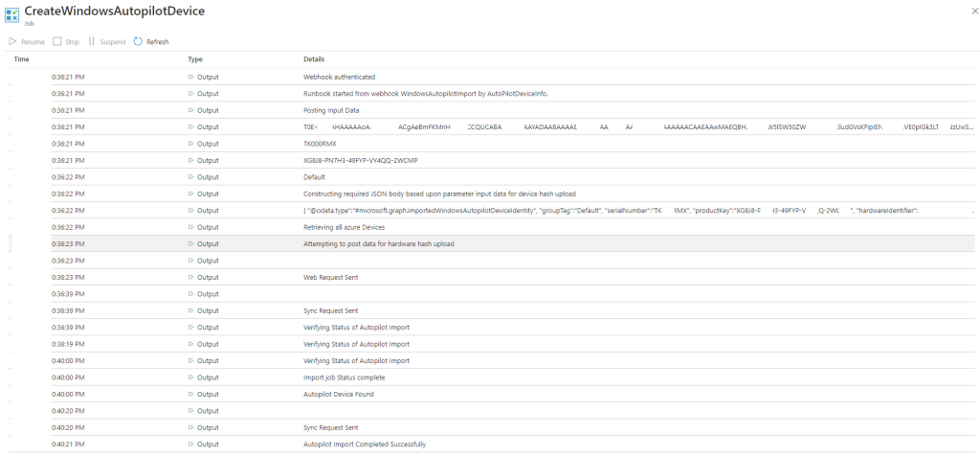
Task: Click the CreateWindowsAutopilotDevice title text
Action: coord(115,11)
